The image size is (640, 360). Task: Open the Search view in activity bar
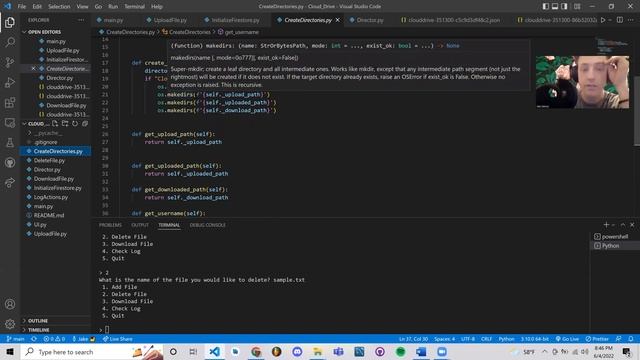(10, 42)
